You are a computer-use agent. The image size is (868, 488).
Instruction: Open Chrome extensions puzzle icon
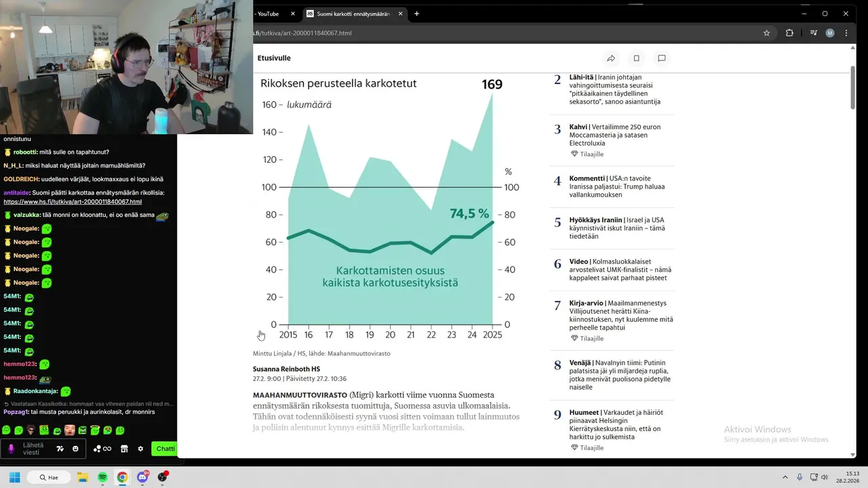(789, 33)
